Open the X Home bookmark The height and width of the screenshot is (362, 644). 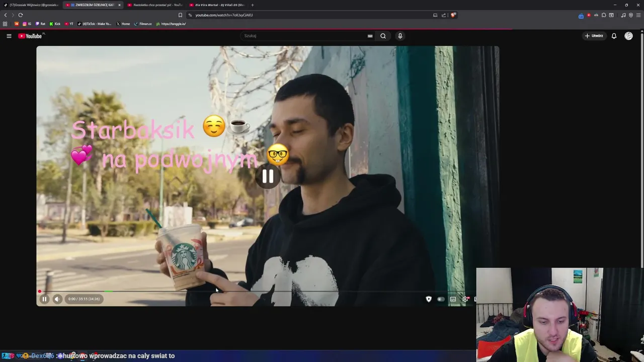click(123, 24)
